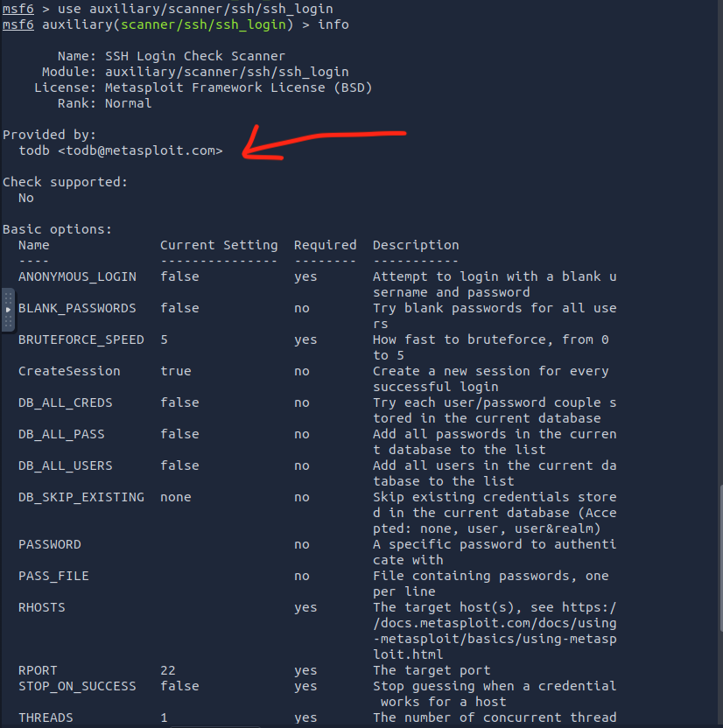
Task: Click the STOP_ON_SUCCESS option name
Action: [77, 686]
